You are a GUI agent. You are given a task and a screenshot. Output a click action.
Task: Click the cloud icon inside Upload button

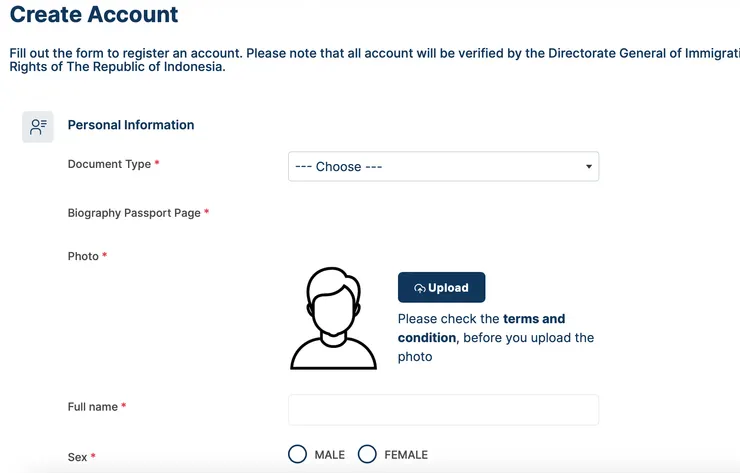[x=420, y=288]
